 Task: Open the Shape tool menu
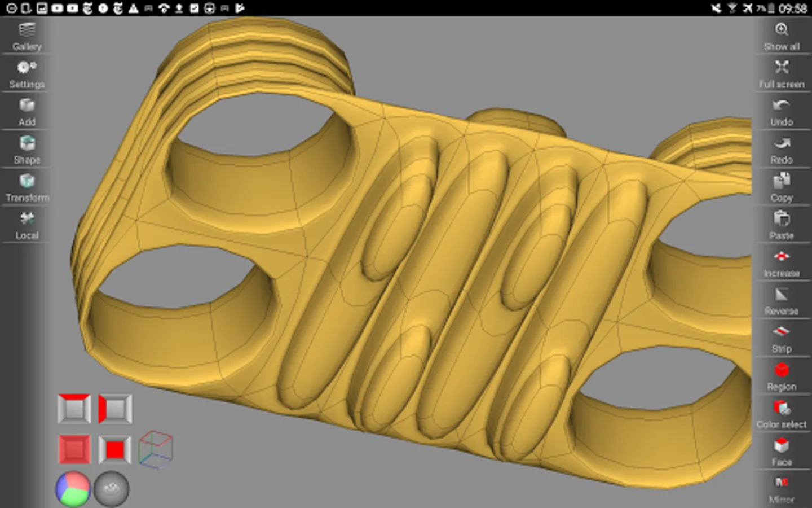[26, 150]
